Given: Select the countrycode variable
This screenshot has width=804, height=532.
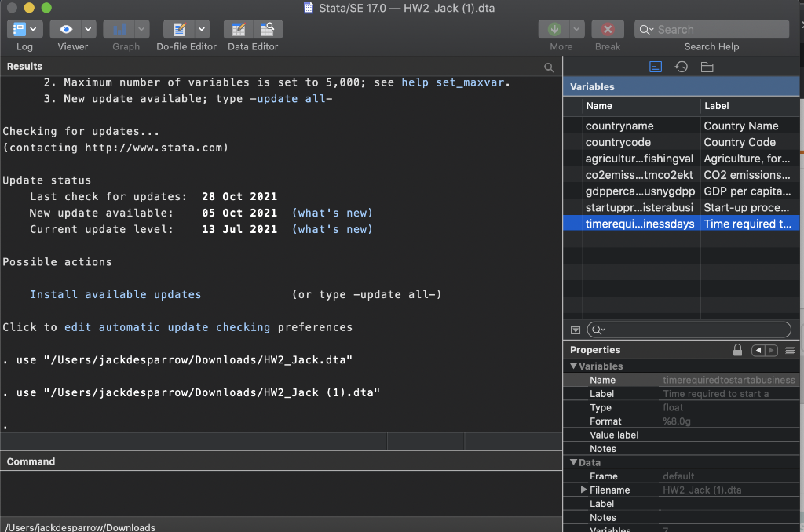Looking at the screenshot, I should pos(618,142).
